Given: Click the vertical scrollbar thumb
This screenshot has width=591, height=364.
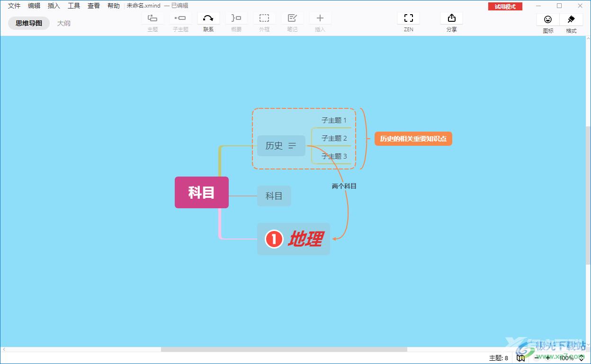Looking at the screenshot, I should click(x=588, y=196).
